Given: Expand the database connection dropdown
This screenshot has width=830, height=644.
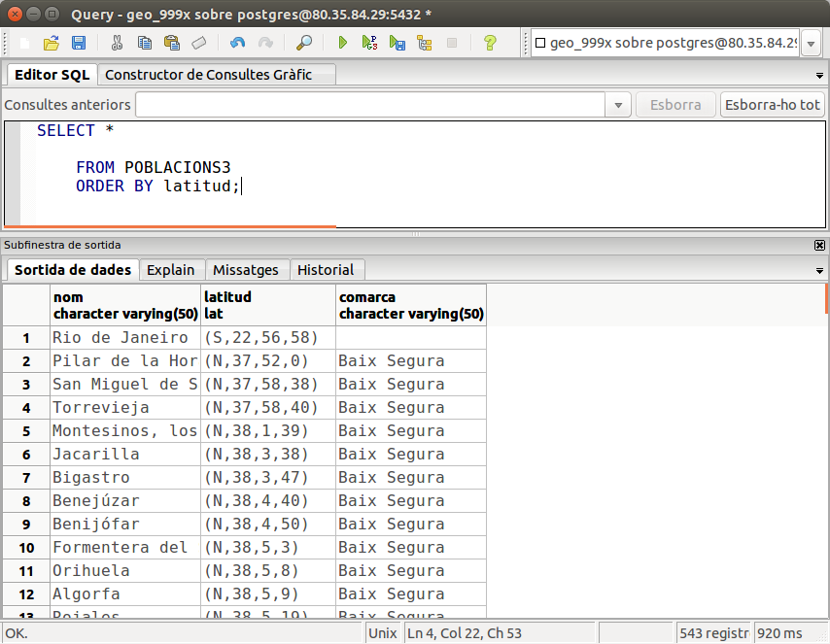Looking at the screenshot, I should (813, 43).
